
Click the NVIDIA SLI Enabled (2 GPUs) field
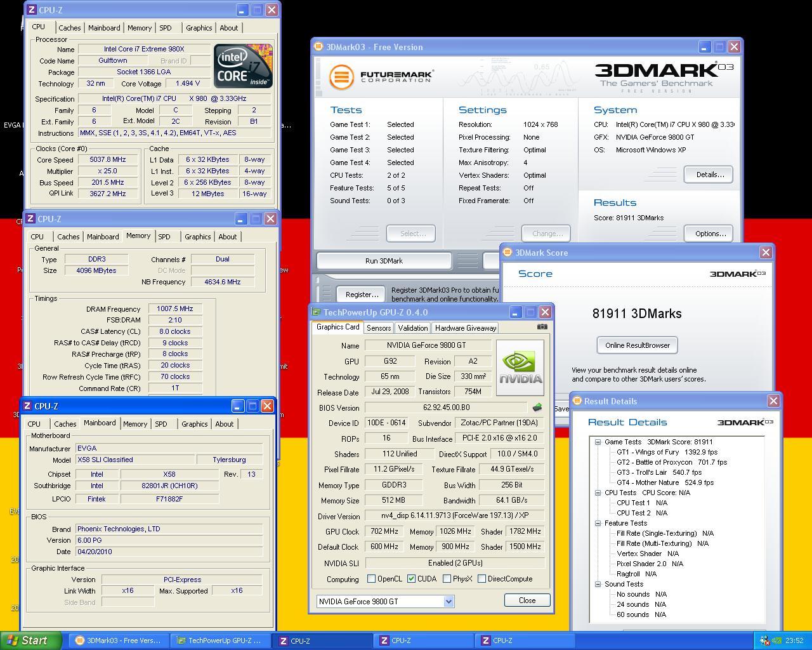click(x=455, y=563)
